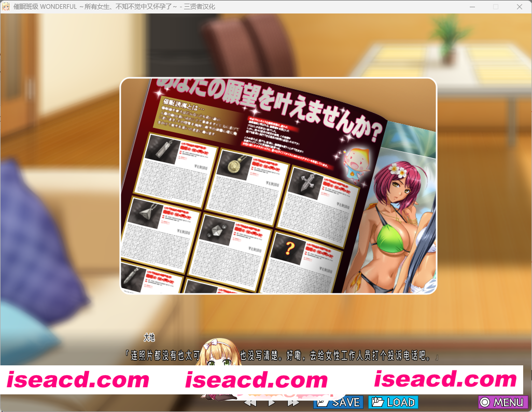
Task: Close the game window
Action: pos(520,7)
